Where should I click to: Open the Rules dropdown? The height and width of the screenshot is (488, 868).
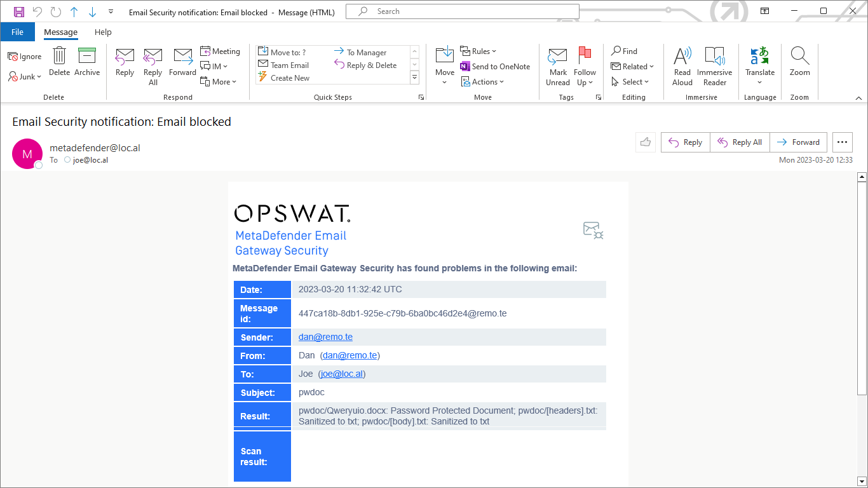(478, 51)
